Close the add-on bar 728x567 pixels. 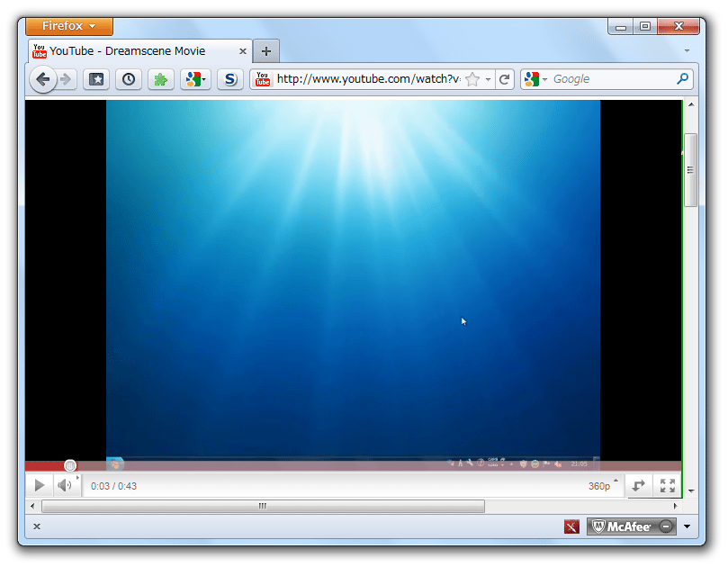point(37,526)
